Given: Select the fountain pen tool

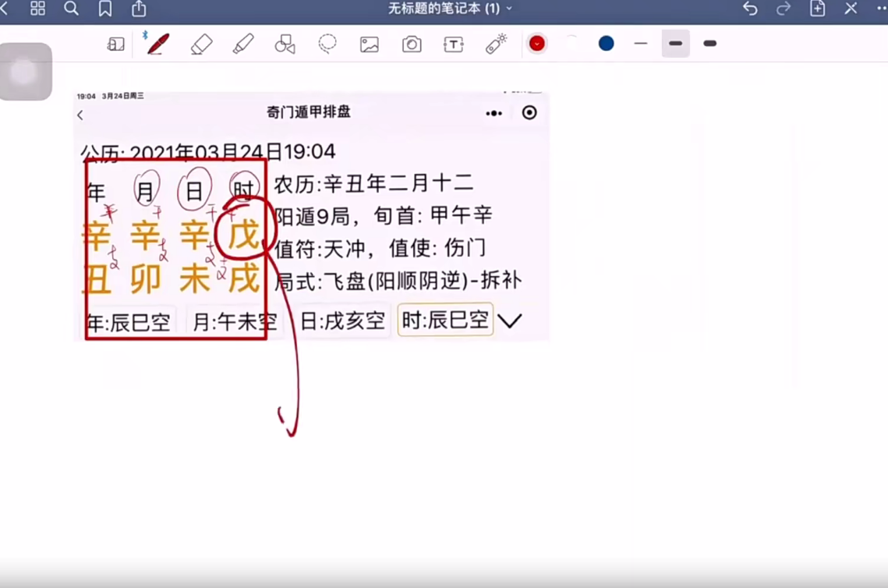Looking at the screenshot, I should click(x=157, y=44).
